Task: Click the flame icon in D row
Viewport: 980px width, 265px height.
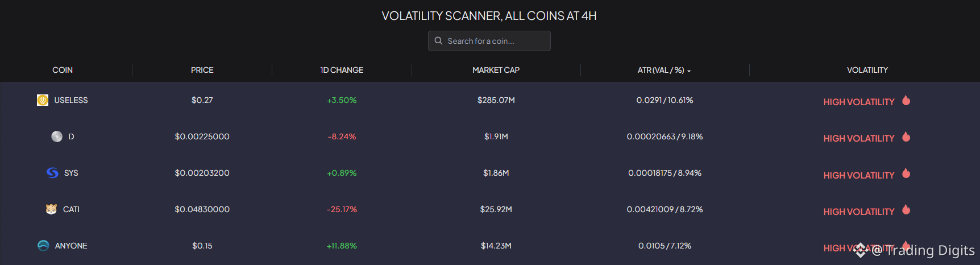Action: click(906, 137)
